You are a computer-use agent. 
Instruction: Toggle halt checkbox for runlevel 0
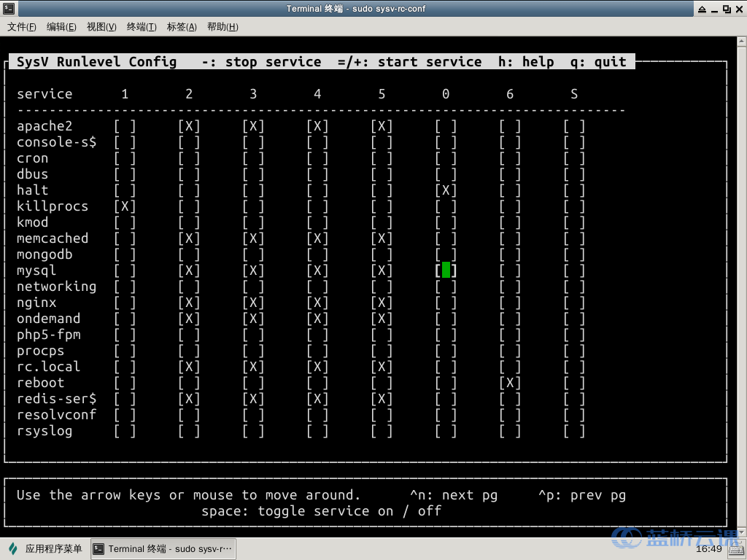446,190
